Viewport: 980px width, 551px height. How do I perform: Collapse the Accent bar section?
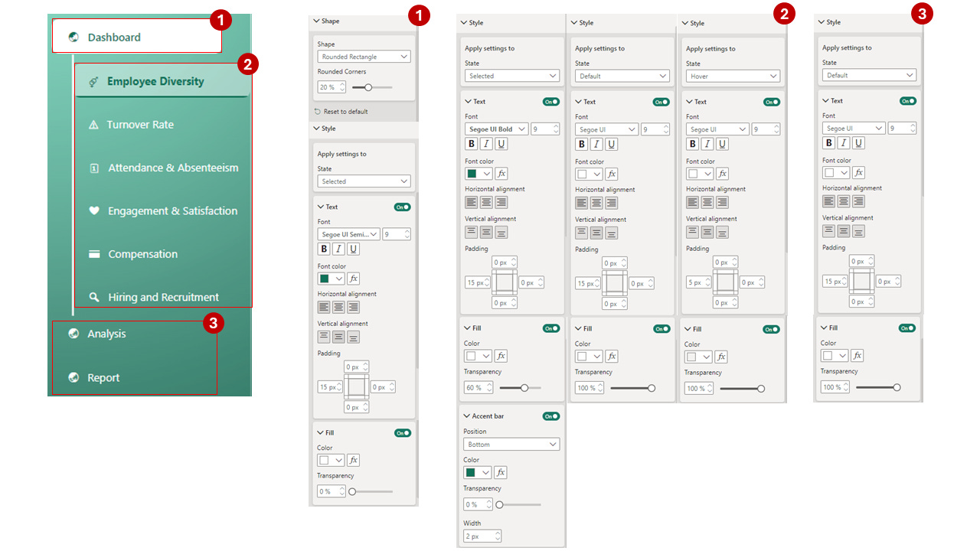pyautogui.click(x=467, y=416)
